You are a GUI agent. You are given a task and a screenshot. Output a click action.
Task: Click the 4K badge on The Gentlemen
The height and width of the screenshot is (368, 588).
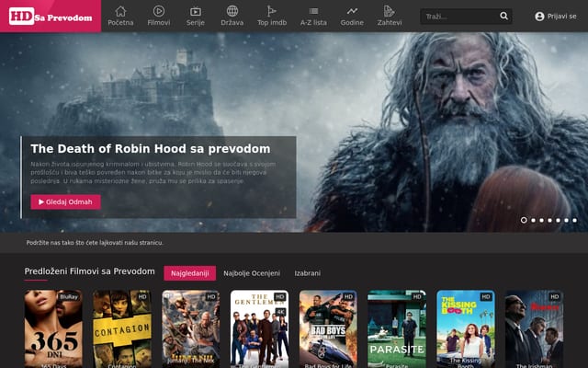(280, 312)
